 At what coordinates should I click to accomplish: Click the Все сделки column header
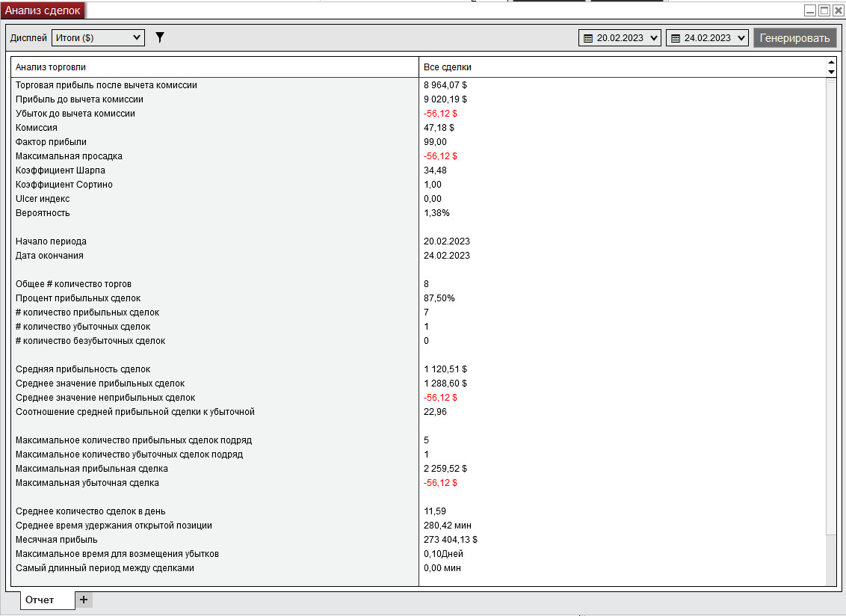tap(620, 67)
